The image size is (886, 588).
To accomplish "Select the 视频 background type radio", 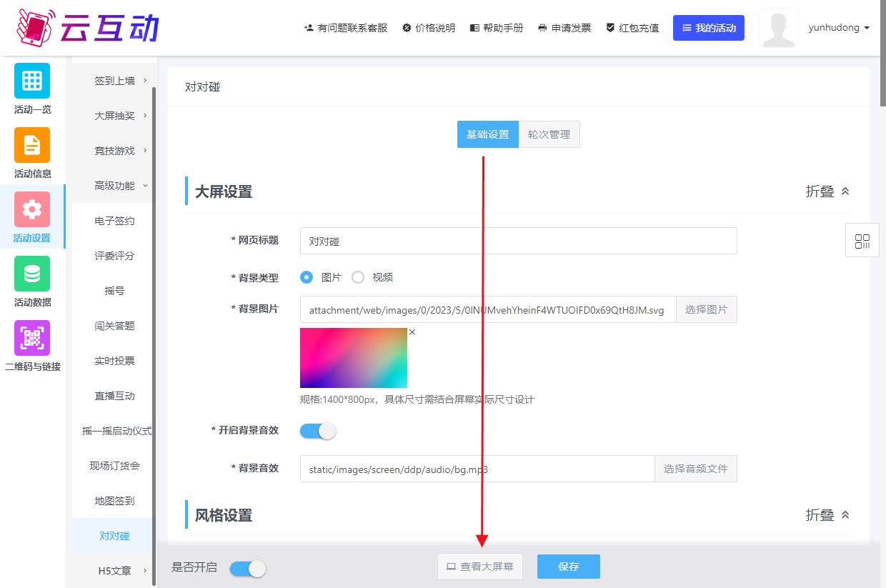I will (358, 277).
